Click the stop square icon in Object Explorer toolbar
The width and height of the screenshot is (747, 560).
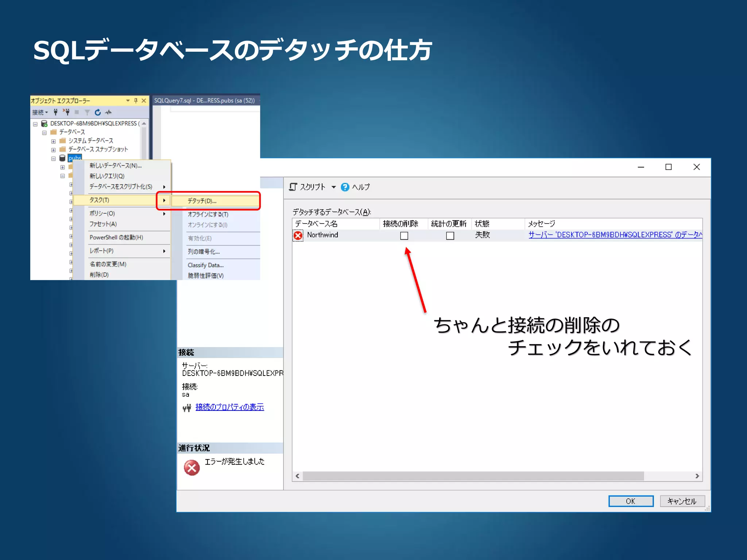click(77, 112)
